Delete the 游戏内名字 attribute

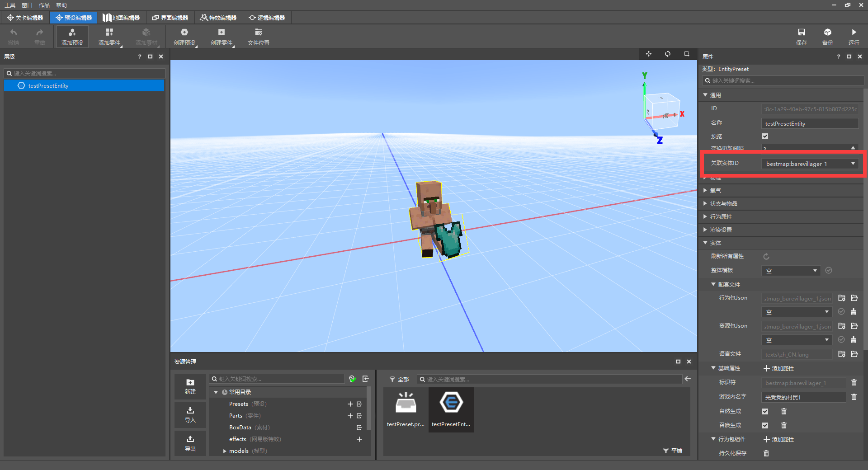click(x=854, y=397)
